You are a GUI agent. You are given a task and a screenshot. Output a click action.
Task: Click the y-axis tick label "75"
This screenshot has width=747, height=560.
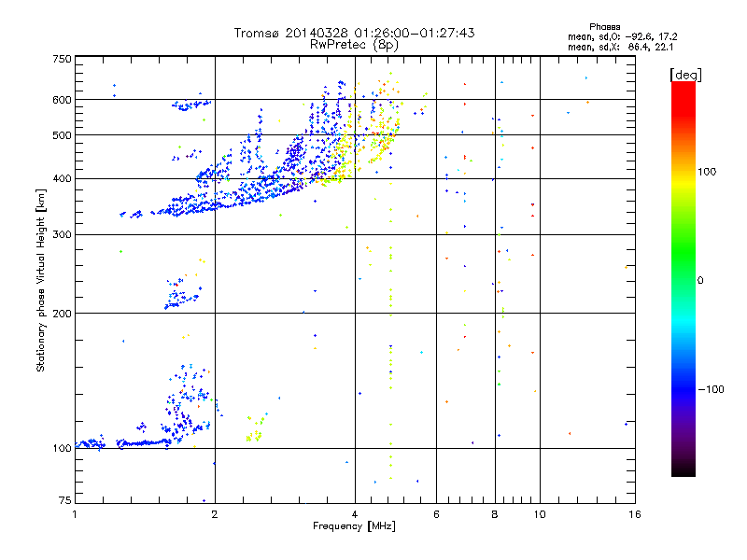coord(65,500)
